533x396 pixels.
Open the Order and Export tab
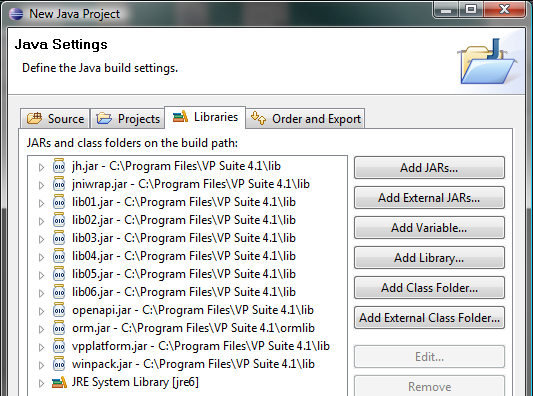point(305,119)
